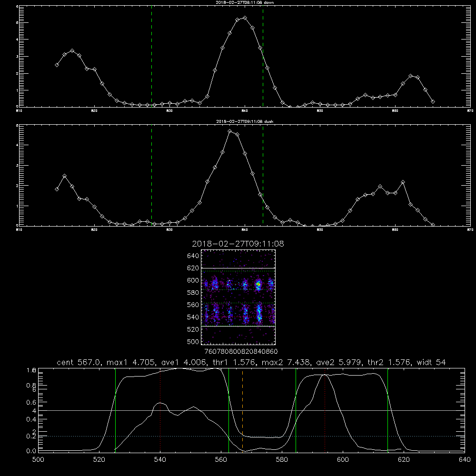Click the '600' x-axis label of the bottom plot

[343, 460]
